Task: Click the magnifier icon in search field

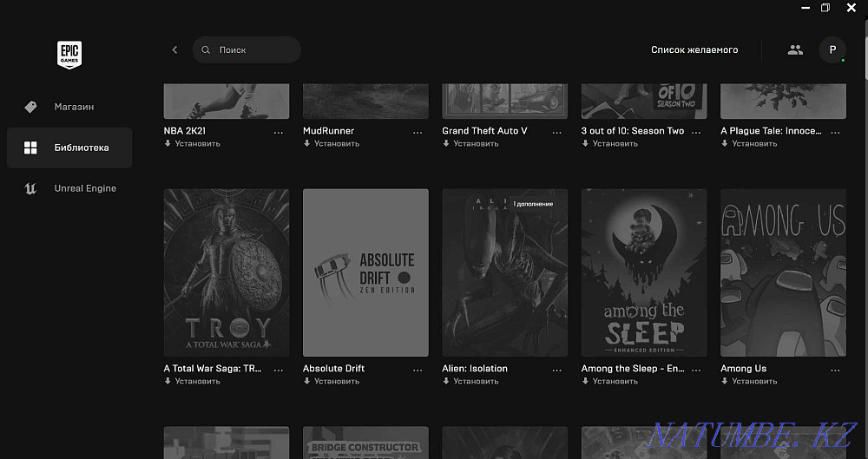Action: click(206, 50)
